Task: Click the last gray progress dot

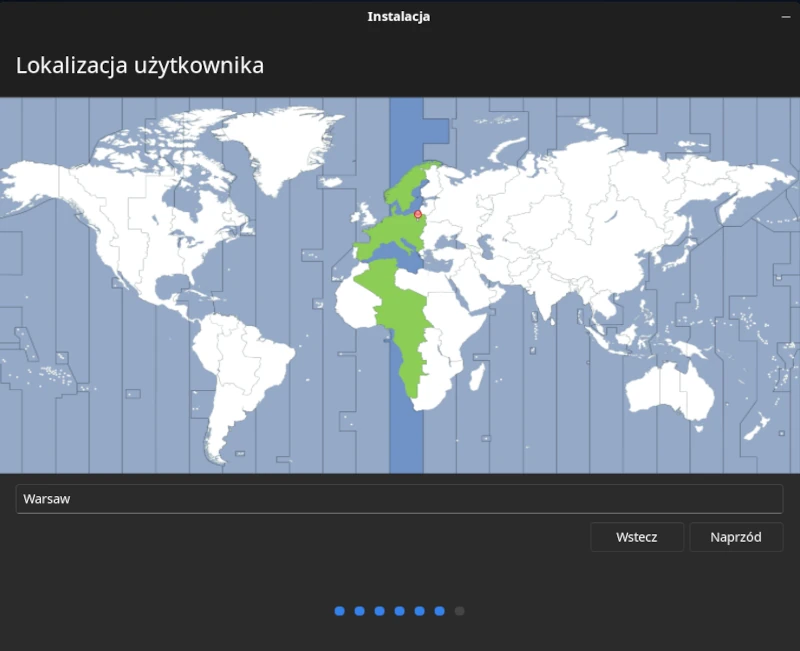Action: [459, 611]
